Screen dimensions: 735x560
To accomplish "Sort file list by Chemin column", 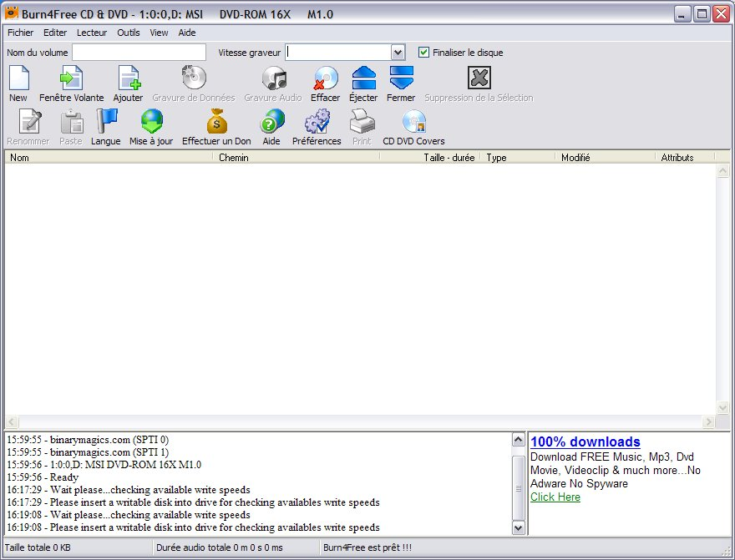I will tap(297, 158).
